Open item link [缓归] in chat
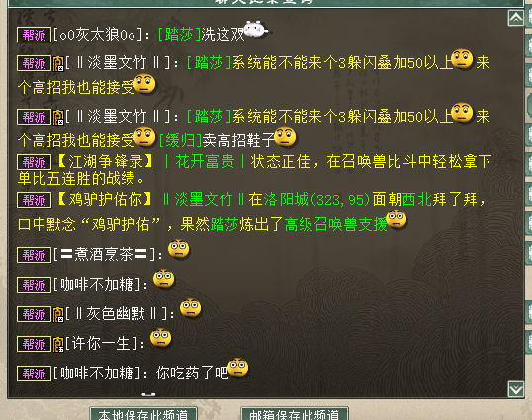The height and width of the screenshot is (420, 532). click(x=180, y=140)
